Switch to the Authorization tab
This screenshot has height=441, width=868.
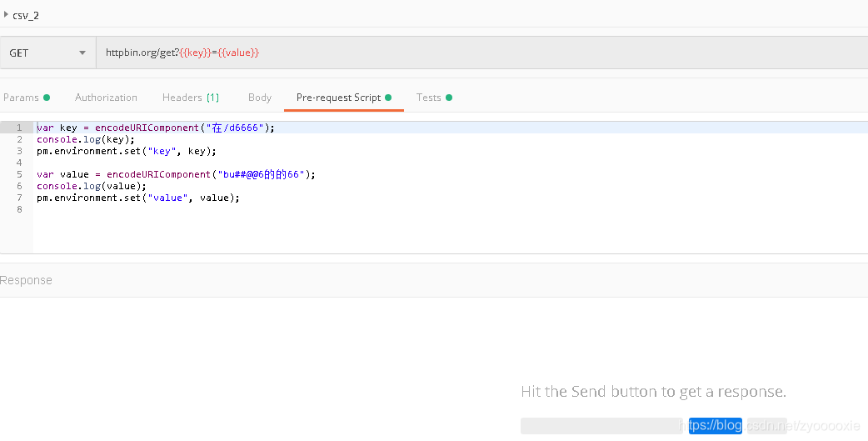click(x=107, y=98)
